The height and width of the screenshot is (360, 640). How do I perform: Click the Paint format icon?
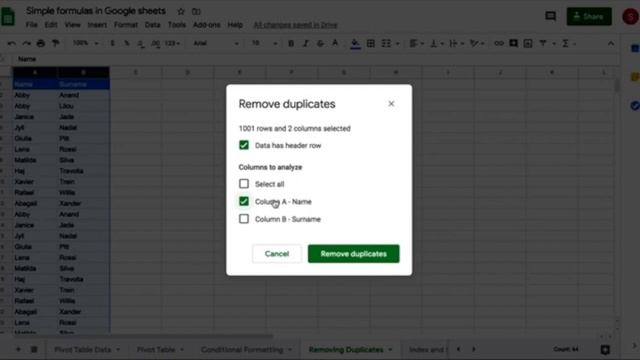click(56, 43)
